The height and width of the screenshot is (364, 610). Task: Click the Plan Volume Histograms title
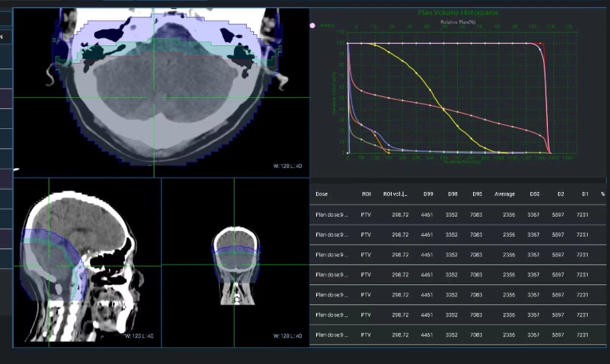click(458, 13)
